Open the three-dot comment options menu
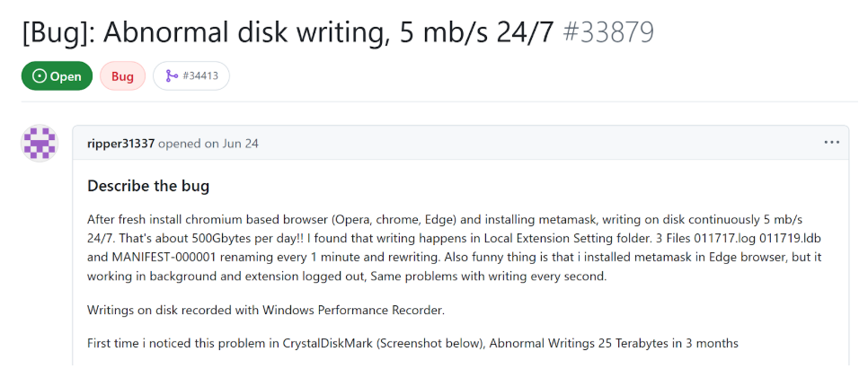 [x=831, y=143]
